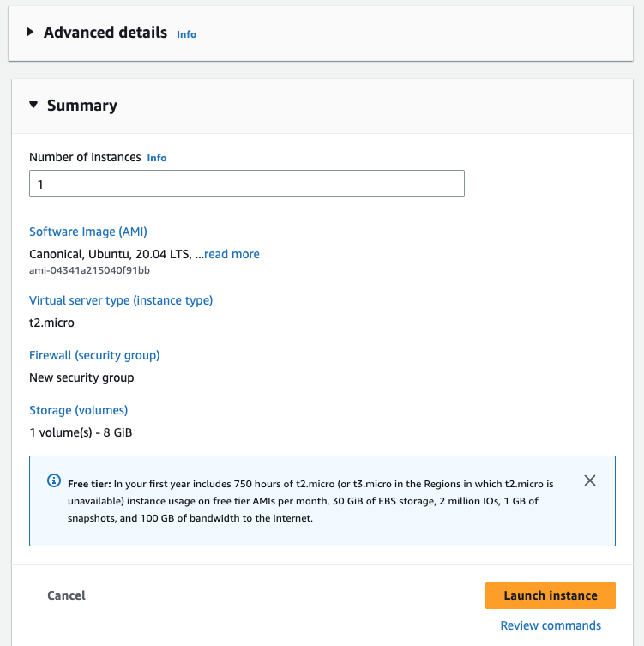Open the Firewall (security group) link
This screenshot has height=646, width=644.
[94, 355]
